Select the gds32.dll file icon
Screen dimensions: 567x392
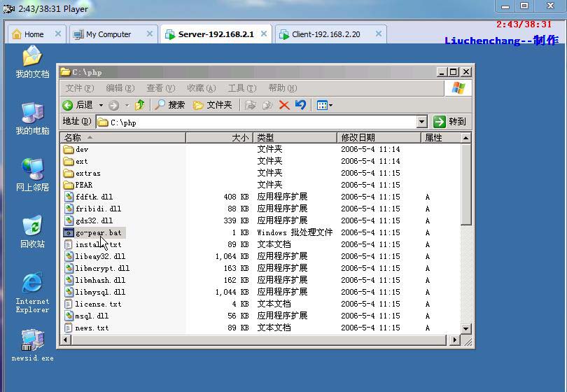click(x=69, y=220)
